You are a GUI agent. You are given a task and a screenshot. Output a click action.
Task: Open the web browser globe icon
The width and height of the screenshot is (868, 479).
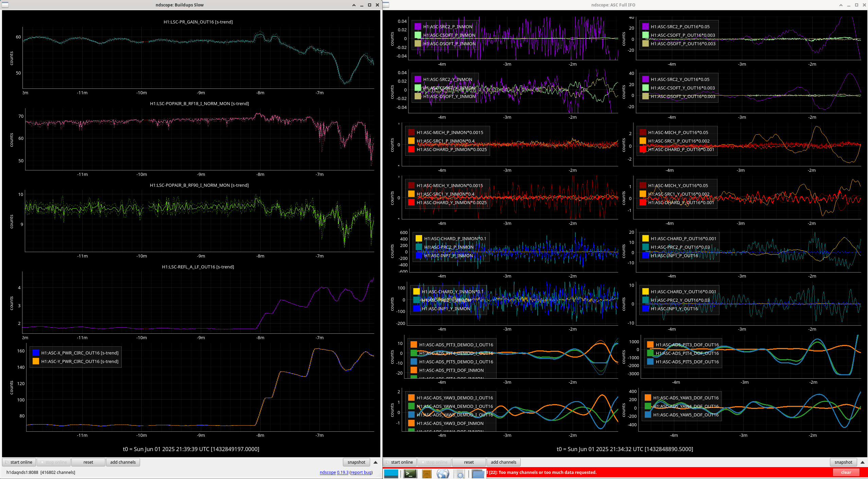(443, 474)
